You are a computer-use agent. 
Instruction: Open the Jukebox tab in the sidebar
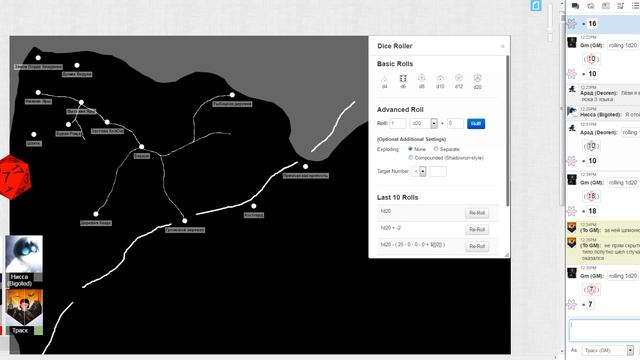pos(620,6)
